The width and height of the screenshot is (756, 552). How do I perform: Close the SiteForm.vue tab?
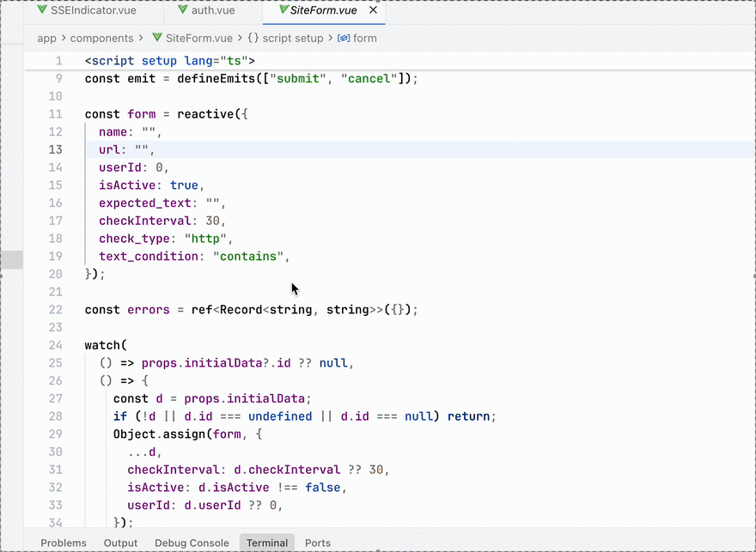(x=373, y=10)
